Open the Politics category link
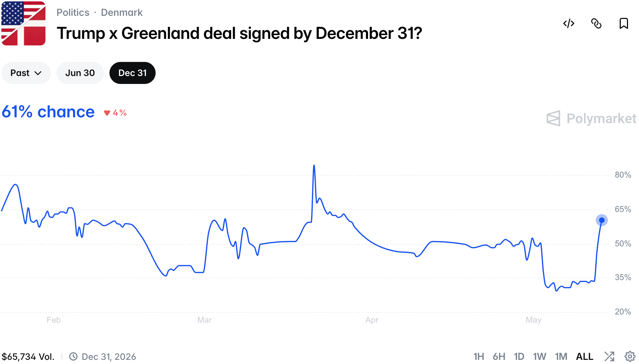 [x=73, y=12]
